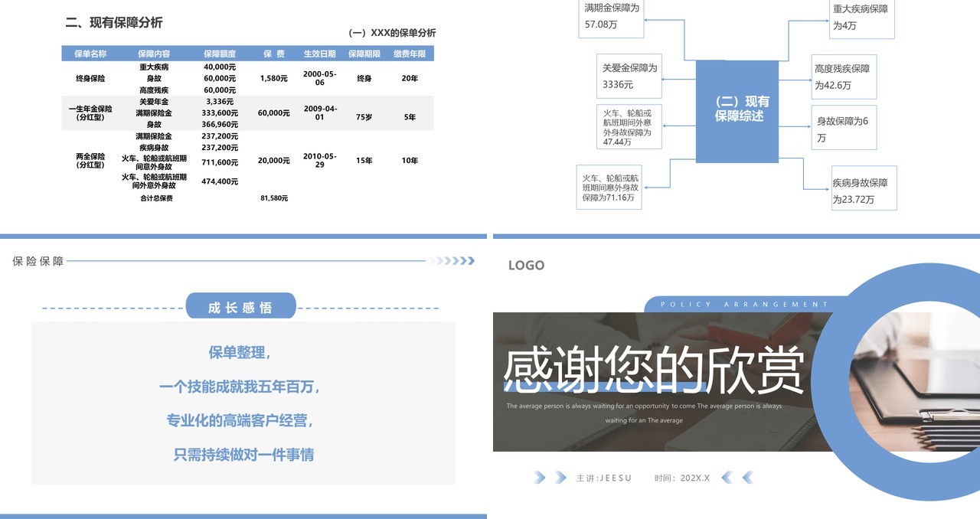Select the 一生年金保险(分红型) cell
980x519 pixels.
(x=90, y=113)
